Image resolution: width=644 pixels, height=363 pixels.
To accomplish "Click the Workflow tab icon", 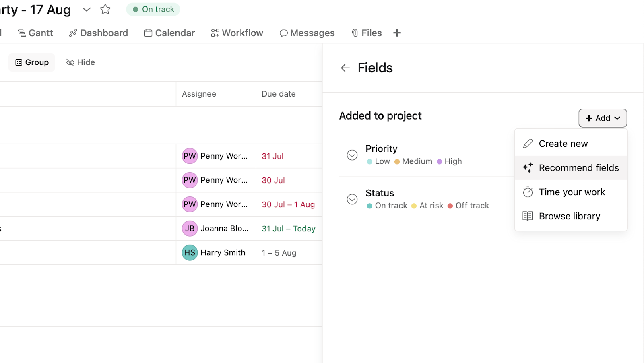I will click(215, 33).
